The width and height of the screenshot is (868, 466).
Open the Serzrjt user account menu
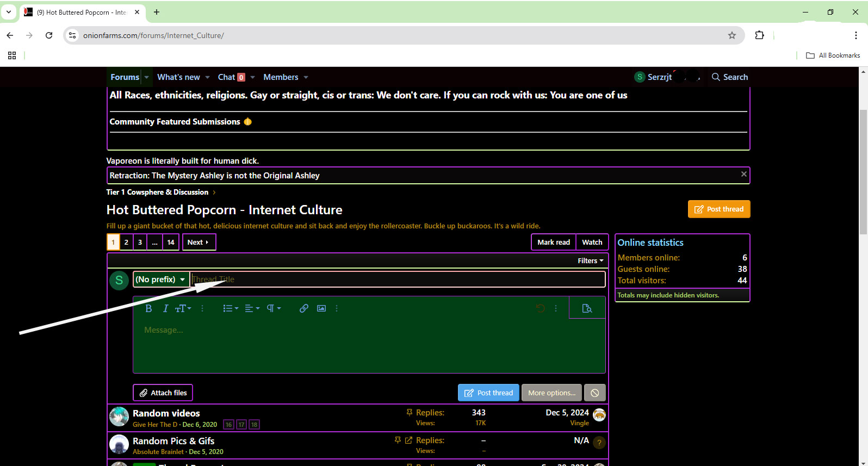pos(653,77)
